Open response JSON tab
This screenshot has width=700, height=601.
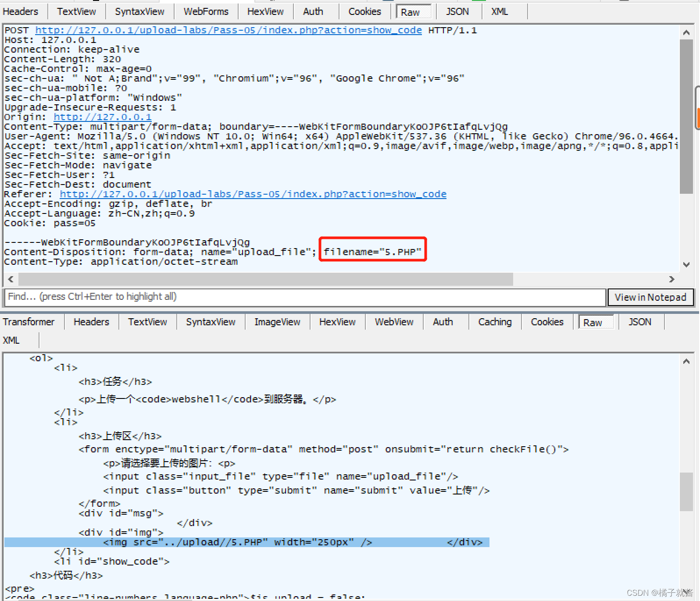pyautogui.click(x=640, y=322)
